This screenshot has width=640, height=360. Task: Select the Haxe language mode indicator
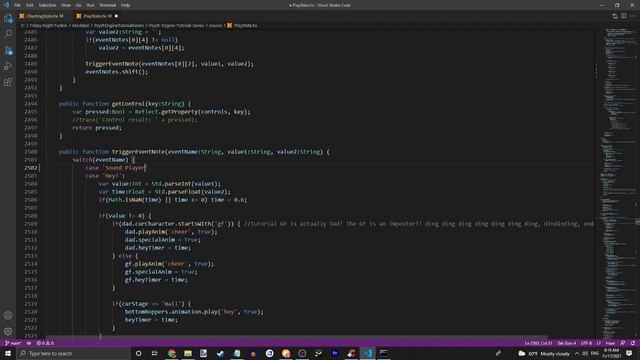610,343
